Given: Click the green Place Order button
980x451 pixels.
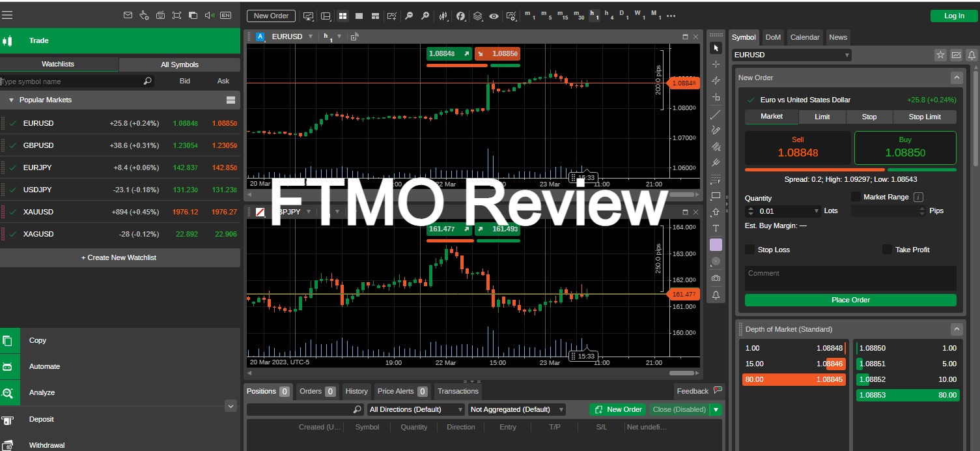Looking at the screenshot, I should click(x=850, y=300).
